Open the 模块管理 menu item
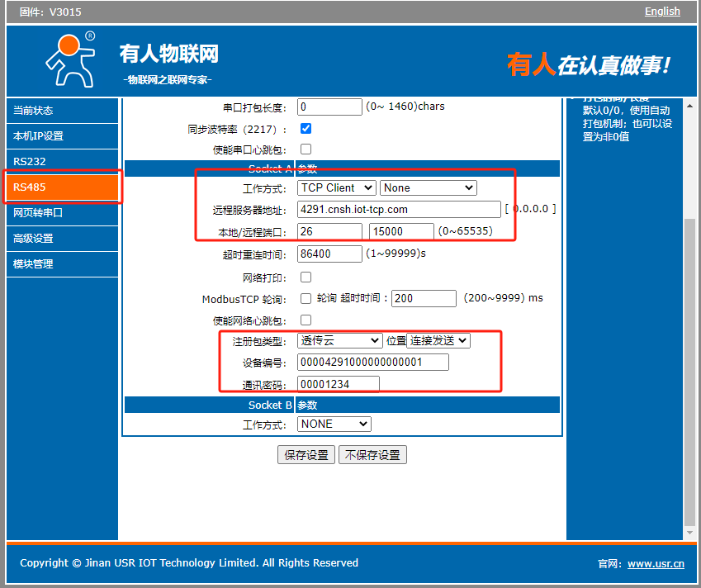 click(62, 263)
